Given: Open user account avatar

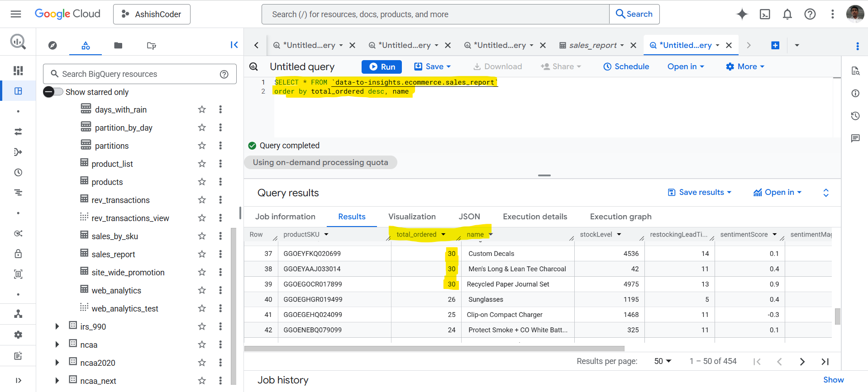Looking at the screenshot, I should [x=855, y=14].
